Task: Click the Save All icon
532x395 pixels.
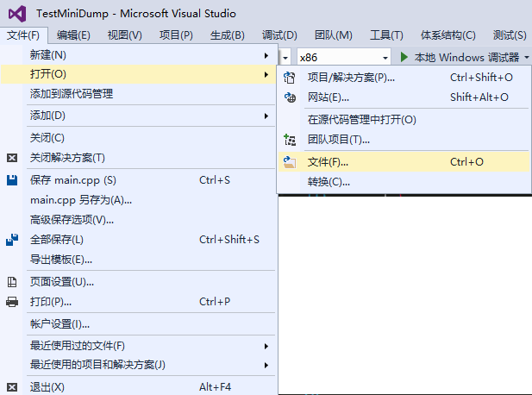Action: tap(12, 239)
